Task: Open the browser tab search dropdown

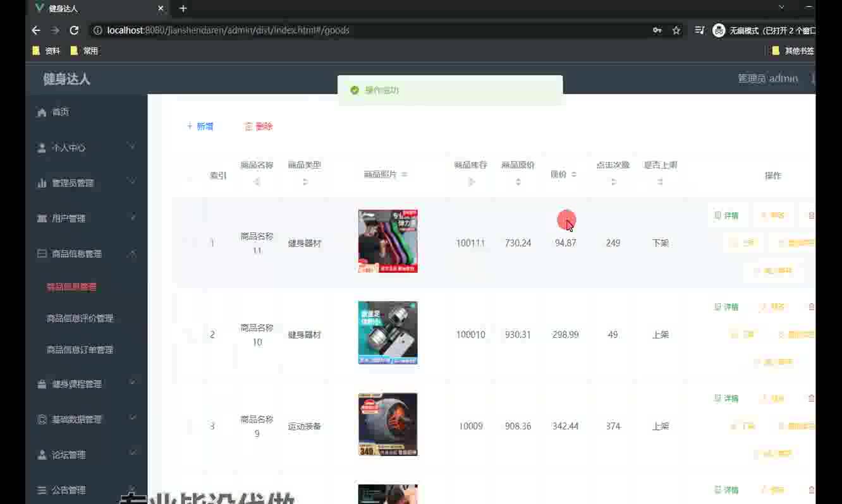Action: pos(781,8)
